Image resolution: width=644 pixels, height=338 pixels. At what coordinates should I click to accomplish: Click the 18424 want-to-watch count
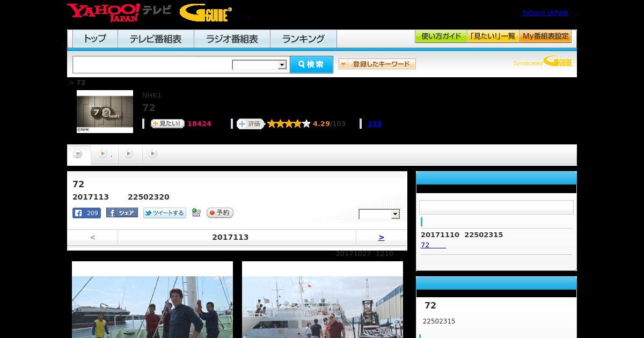(x=199, y=124)
